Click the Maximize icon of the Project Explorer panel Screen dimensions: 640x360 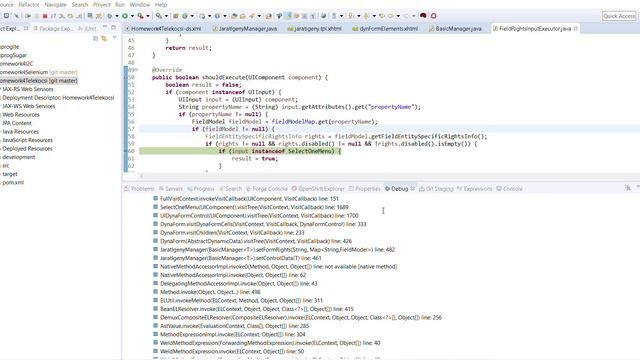click(x=113, y=27)
